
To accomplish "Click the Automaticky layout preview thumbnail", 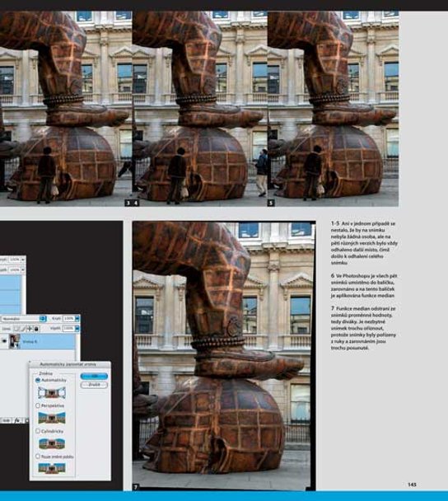I will [52, 393].
